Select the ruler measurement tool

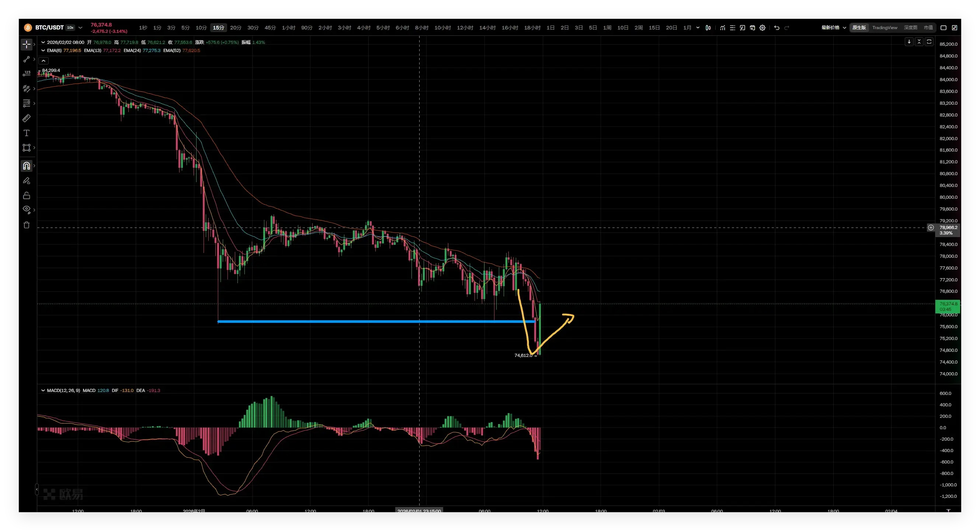pyautogui.click(x=26, y=118)
